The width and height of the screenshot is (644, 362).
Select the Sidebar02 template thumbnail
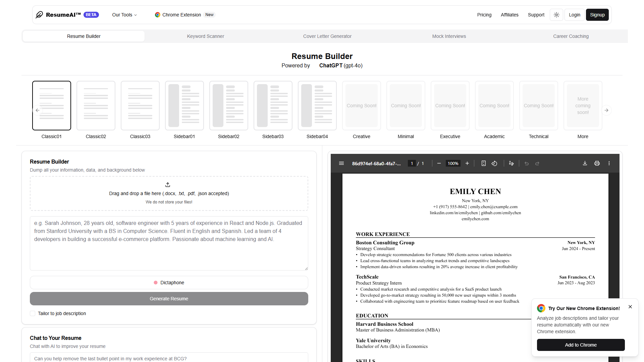point(229,106)
